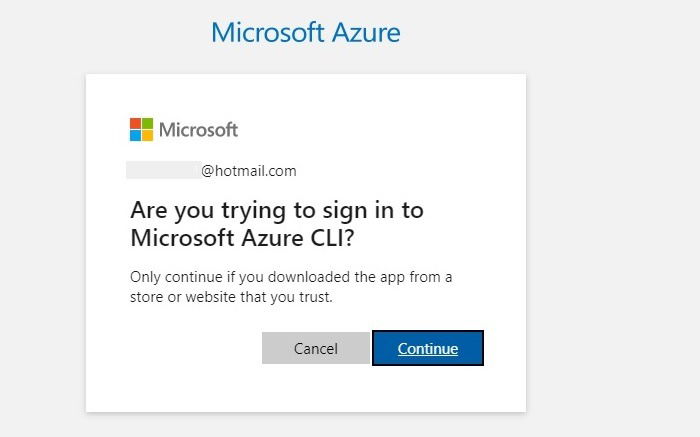Click the 'store or website that you trust' line

[231, 297]
